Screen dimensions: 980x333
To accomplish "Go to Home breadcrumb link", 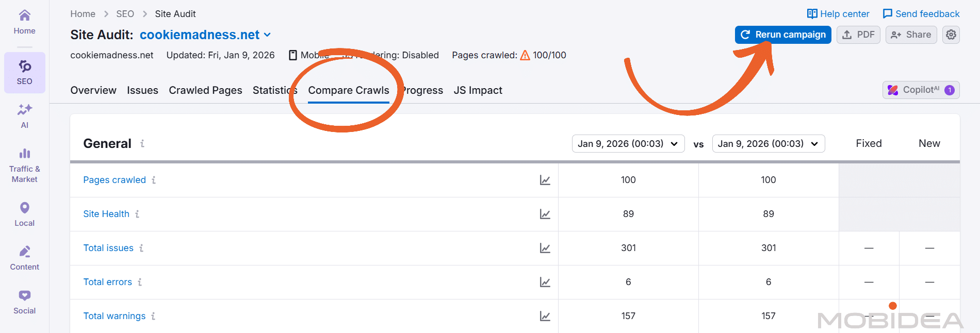I will pos(83,14).
